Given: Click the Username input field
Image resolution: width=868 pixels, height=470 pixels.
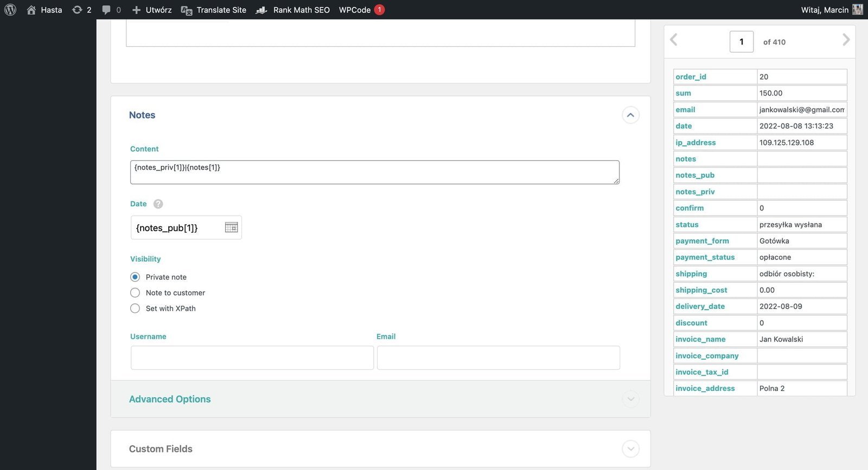Looking at the screenshot, I should [252, 358].
